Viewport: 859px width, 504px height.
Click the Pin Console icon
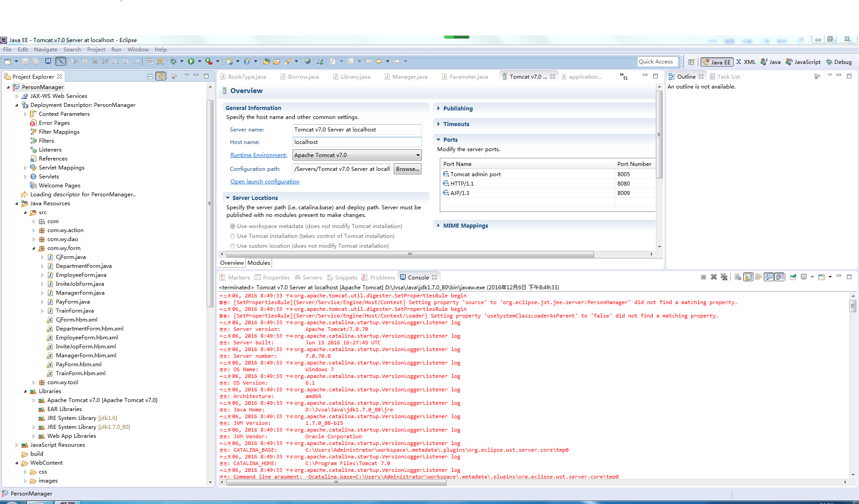click(793, 277)
